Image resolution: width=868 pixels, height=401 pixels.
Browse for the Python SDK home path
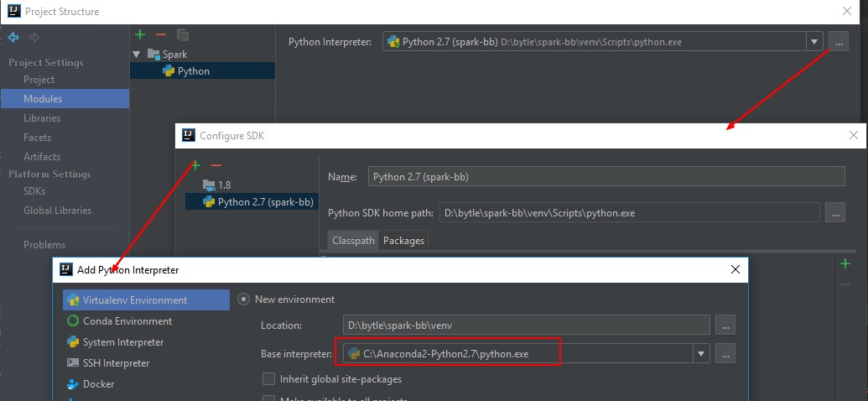click(834, 212)
